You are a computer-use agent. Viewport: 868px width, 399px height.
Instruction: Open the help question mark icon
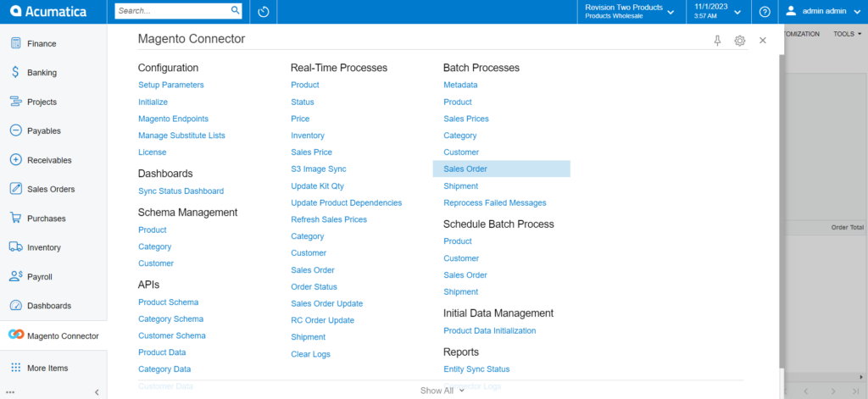tap(765, 12)
